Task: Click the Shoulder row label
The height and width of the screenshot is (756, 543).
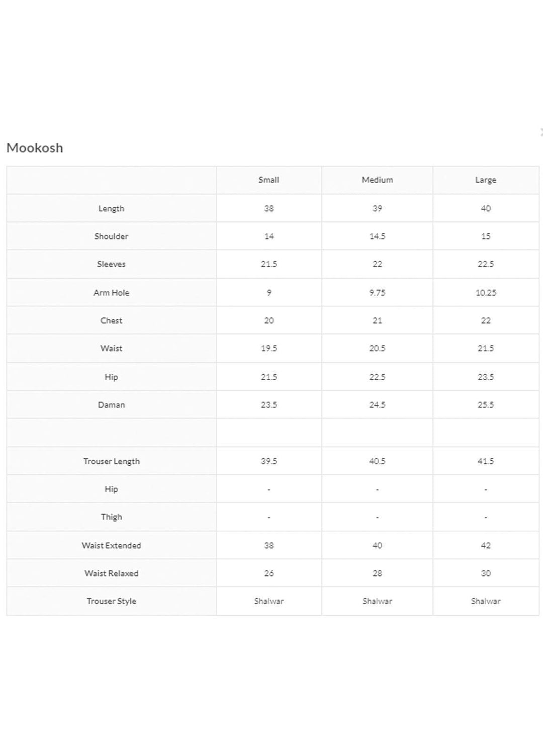Action: (x=111, y=236)
